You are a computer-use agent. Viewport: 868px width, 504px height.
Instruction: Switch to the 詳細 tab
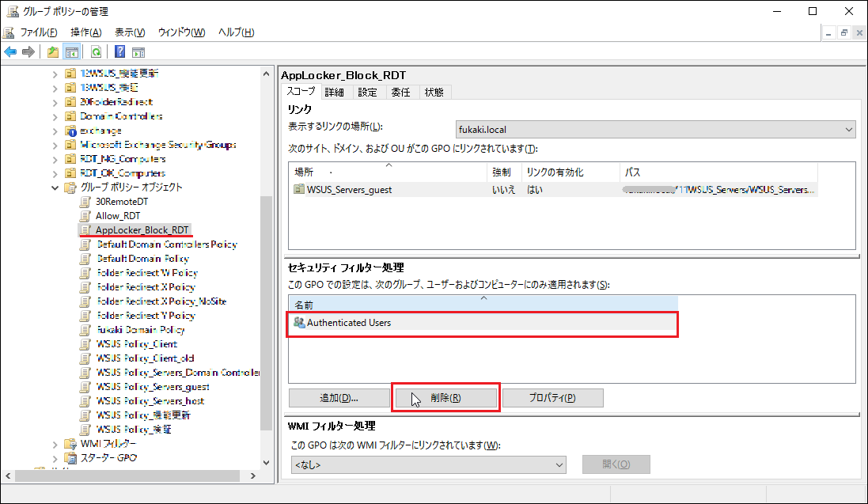coord(335,93)
